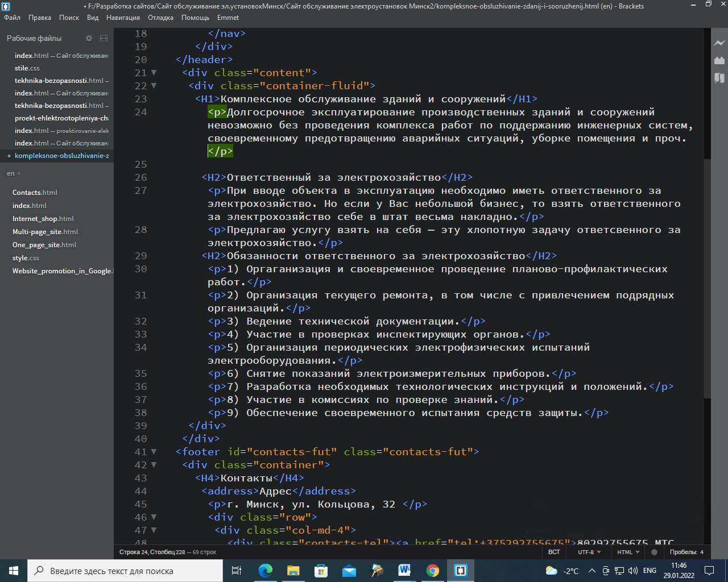Open the Файл menu
Viewport: 728px width, 582px height.
point(12,18)
